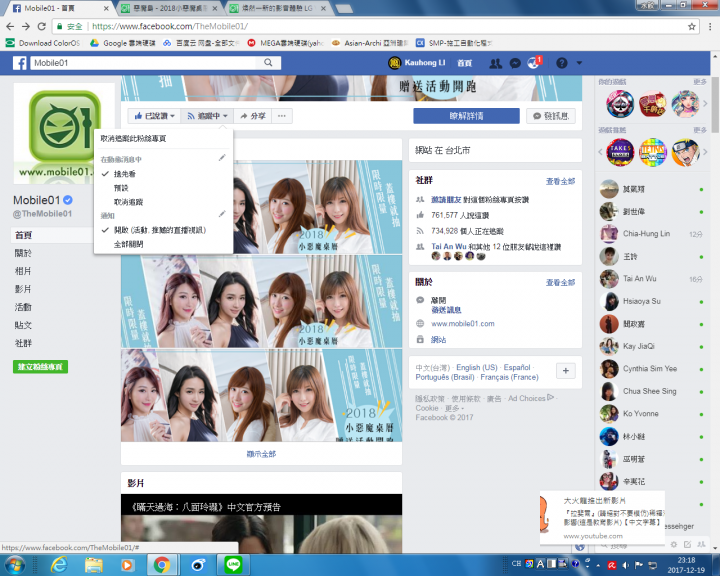Open the Windows Start menu

point(15,565)
